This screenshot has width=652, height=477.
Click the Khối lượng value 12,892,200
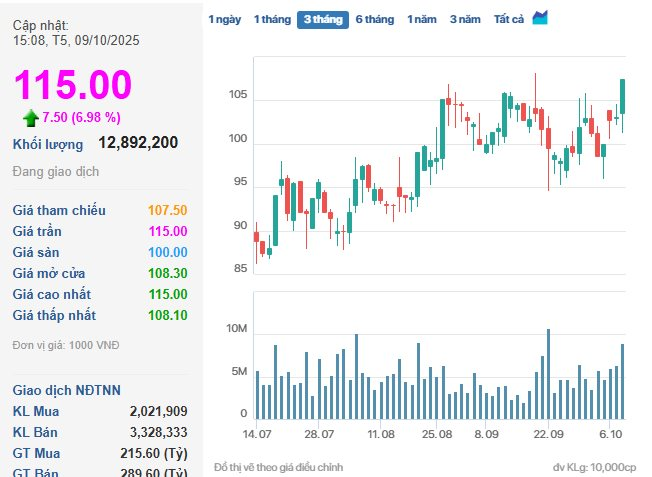(138, 143)
